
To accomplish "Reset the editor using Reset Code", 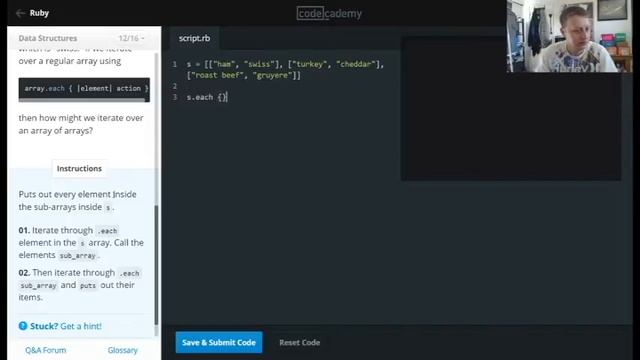I will point(300,342).
